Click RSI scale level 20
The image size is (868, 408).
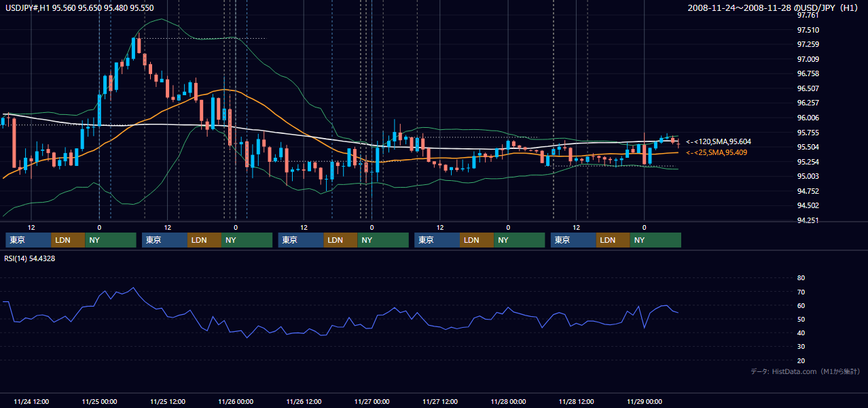(x=801, y=360)
